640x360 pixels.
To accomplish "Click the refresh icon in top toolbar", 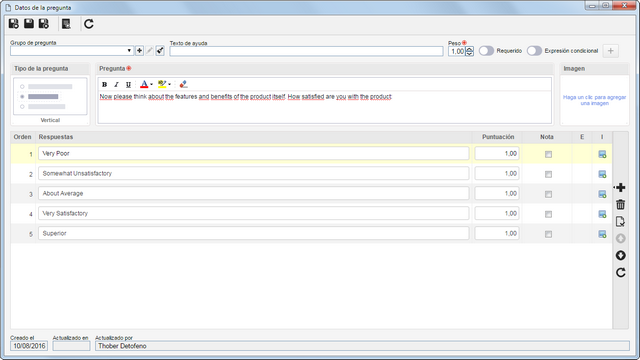I will [x=89, y=24].
